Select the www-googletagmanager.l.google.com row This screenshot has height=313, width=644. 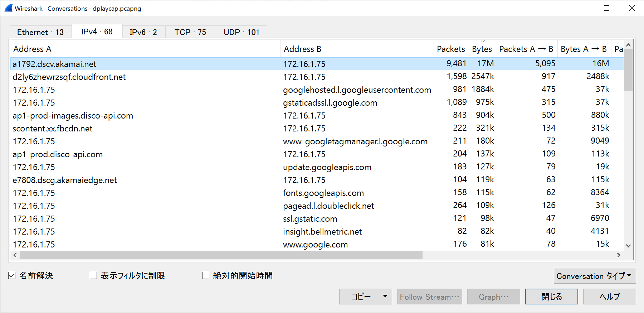click(317, 141)
